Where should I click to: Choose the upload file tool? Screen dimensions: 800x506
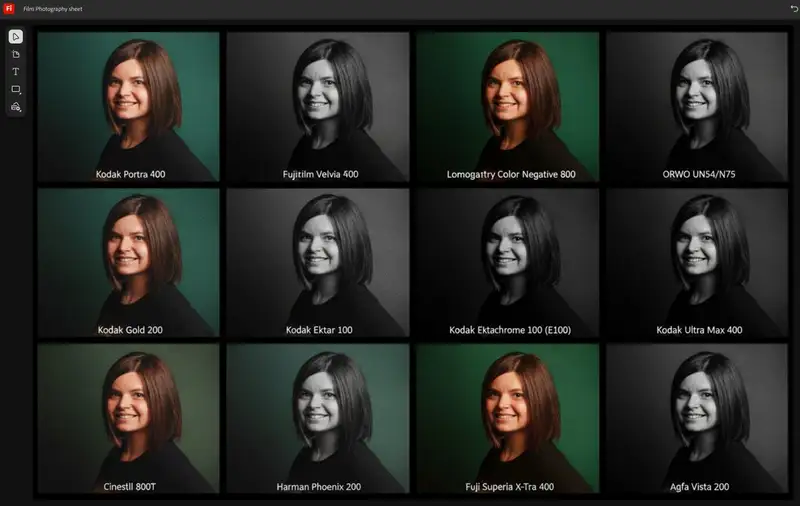[16, 54]
